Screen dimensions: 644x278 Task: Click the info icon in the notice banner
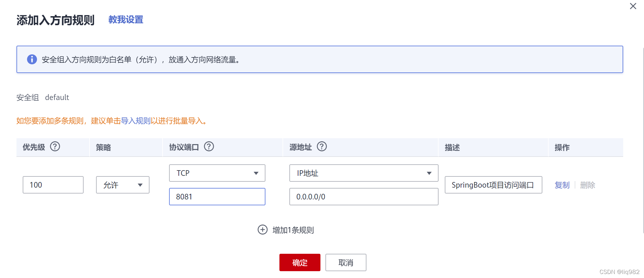[x=32, y=59]
